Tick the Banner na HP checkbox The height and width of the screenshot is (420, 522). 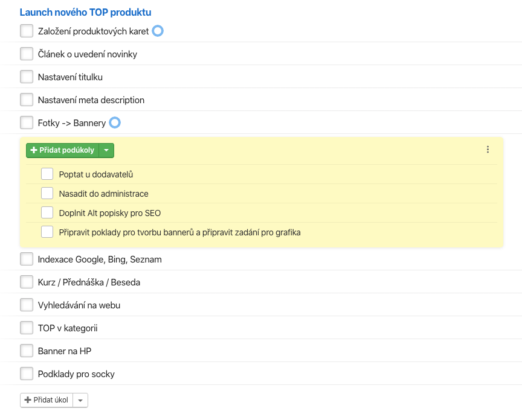point(27,351)
